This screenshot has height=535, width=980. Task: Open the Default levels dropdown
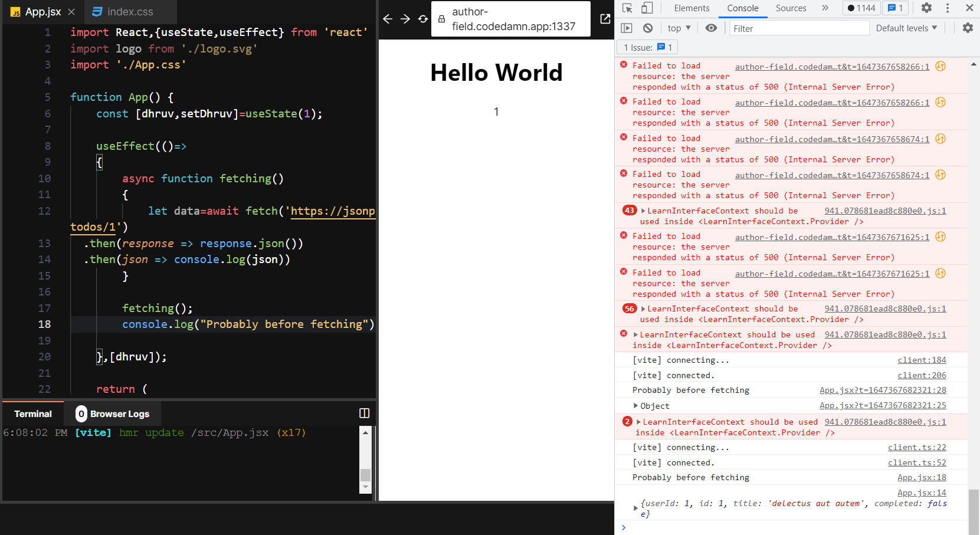tap(906, 28)
